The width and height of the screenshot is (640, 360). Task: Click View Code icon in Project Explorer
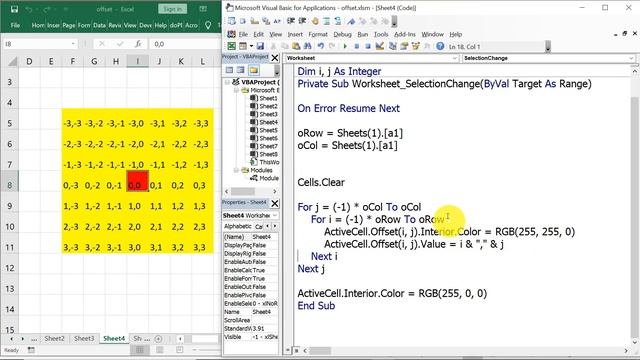(229, 70)
